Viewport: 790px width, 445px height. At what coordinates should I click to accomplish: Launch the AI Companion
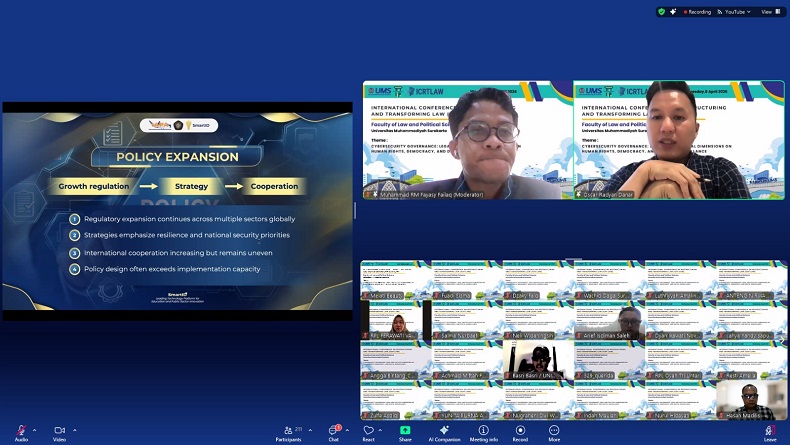click(444, 431)
